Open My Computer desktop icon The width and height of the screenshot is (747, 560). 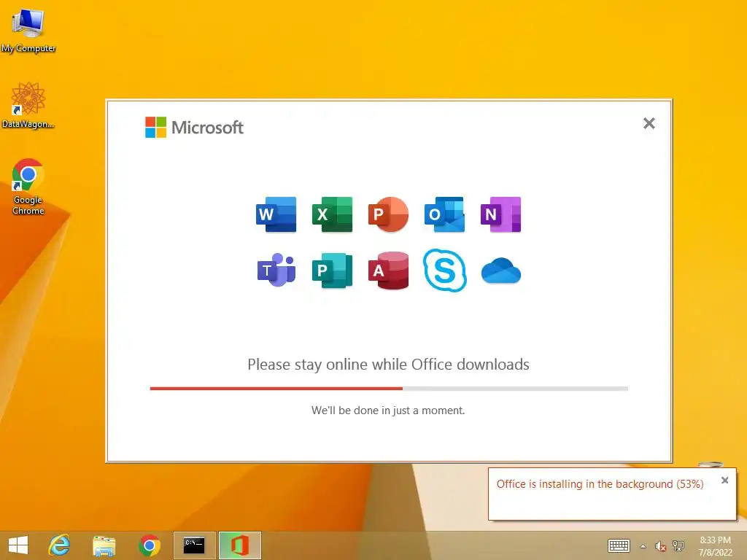(x=28, y=31)
